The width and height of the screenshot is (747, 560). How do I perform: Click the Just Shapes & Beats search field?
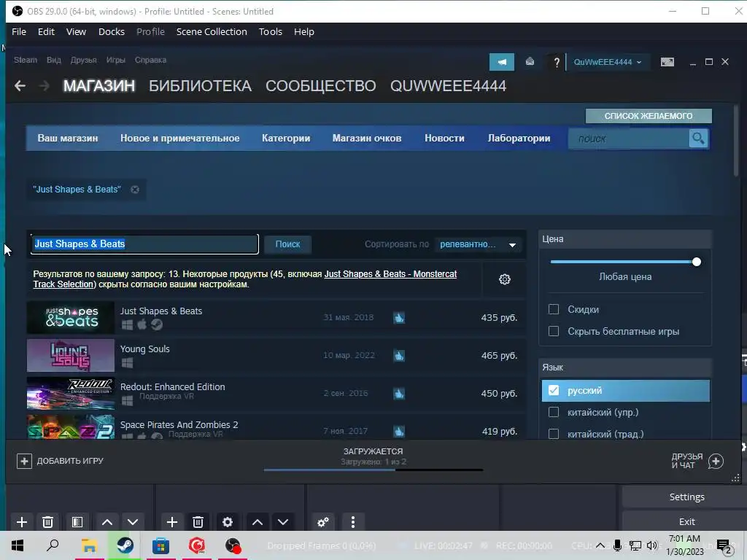pos(144,244)
